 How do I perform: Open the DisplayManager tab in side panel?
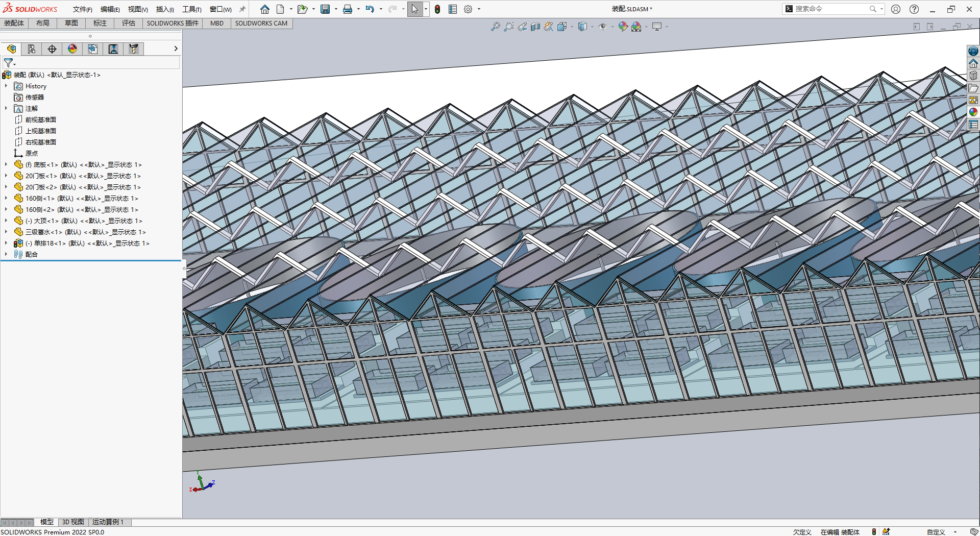click(x=72, y=48)
